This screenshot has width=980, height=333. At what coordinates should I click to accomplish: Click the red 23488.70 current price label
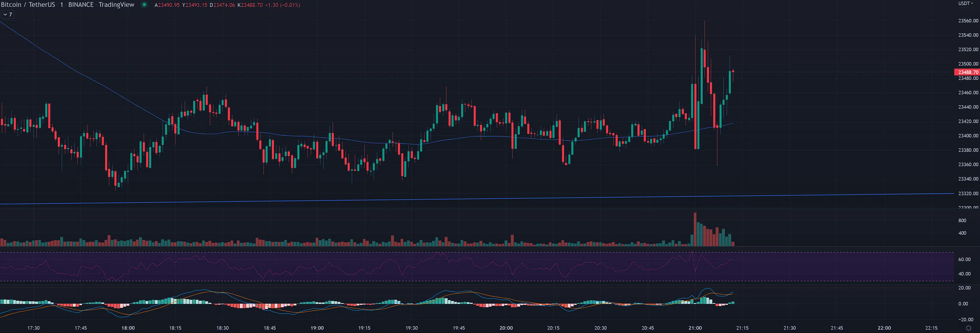point(967,72)
